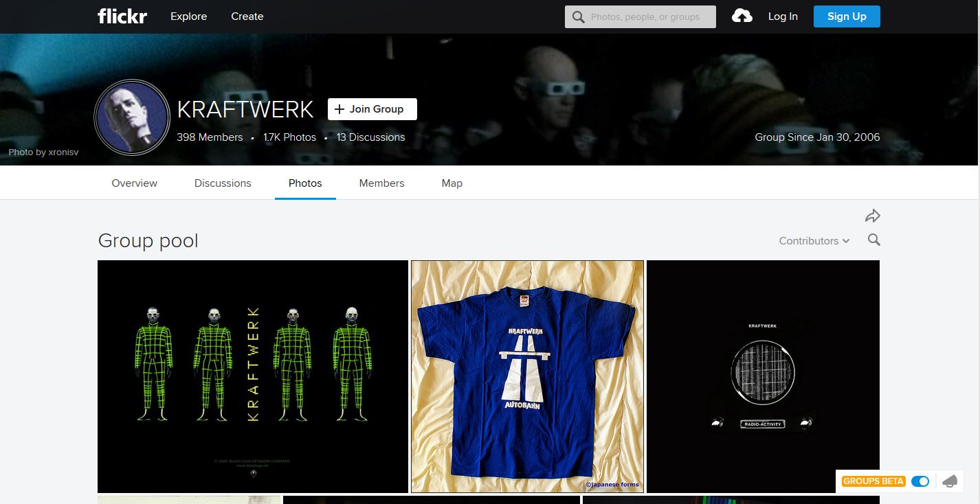
Task: Open the 1.7K Photos link
Action: click(x=290, y=137)
